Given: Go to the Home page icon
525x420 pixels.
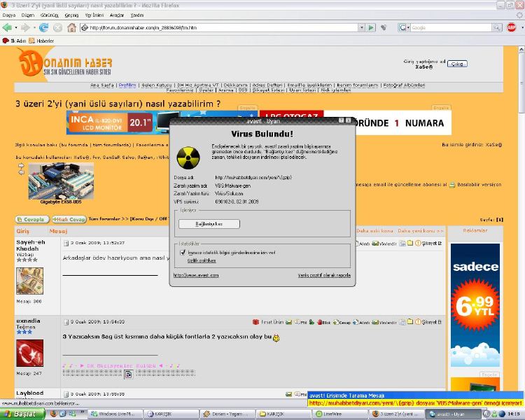Looking at the screenshot, I should [x=71, y=27].
